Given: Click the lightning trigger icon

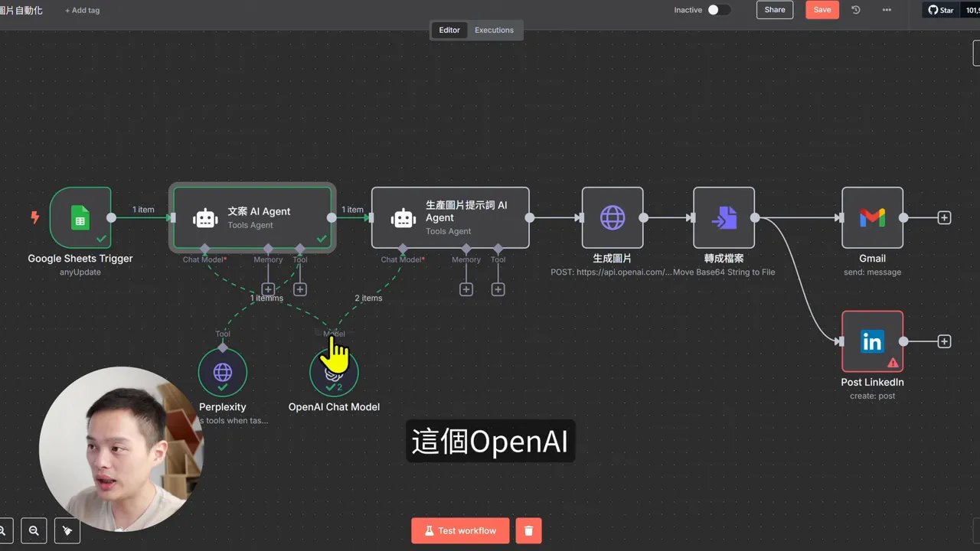Looking at the screenshot, I should point(34,217).
